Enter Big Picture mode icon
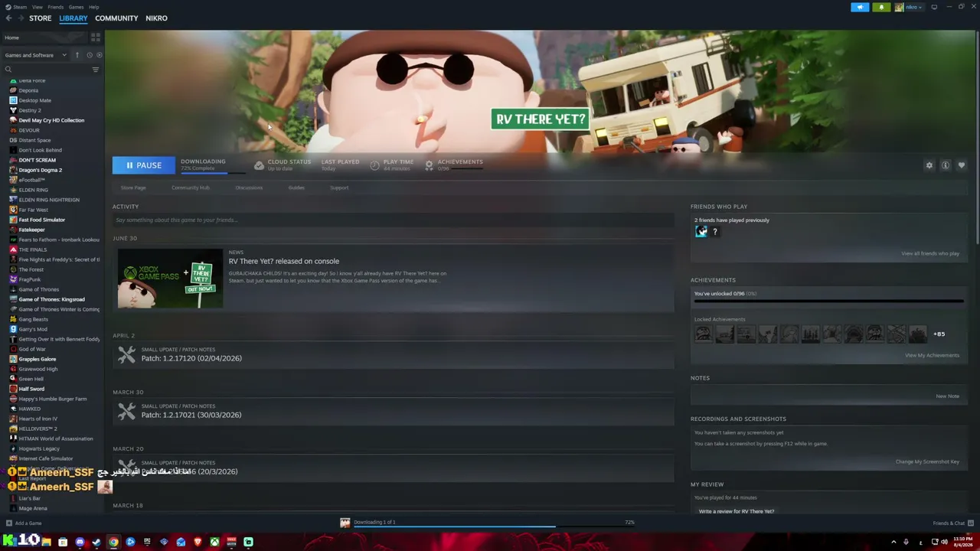 click(x=934, y=7)
